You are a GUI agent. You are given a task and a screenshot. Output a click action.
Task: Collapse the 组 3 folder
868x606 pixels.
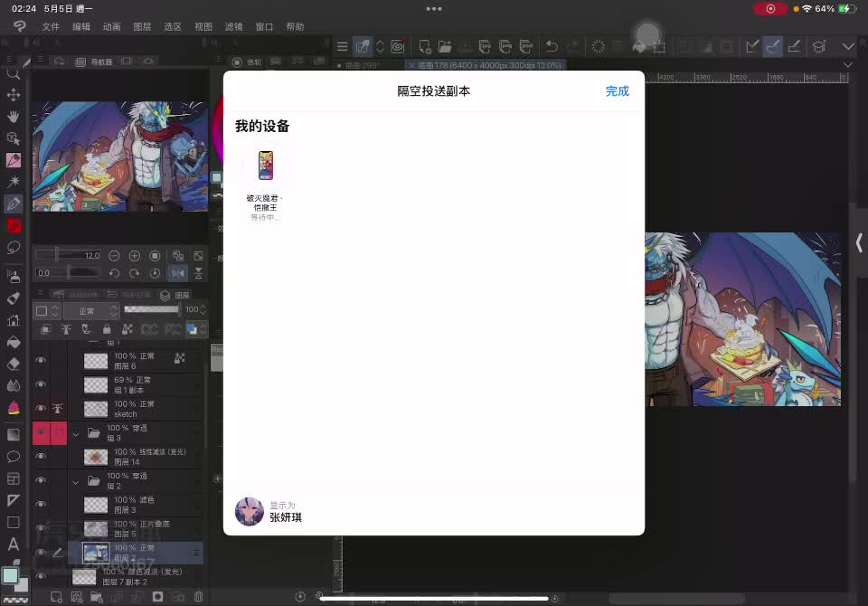coord(76,433)
